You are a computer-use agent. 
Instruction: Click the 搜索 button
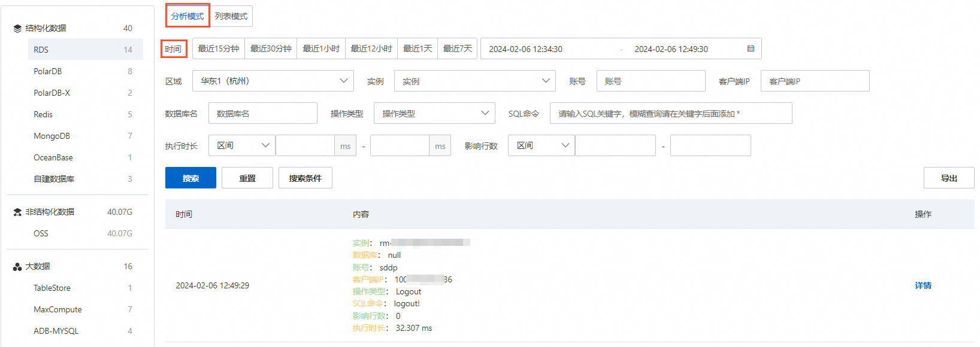pos(190,178)
